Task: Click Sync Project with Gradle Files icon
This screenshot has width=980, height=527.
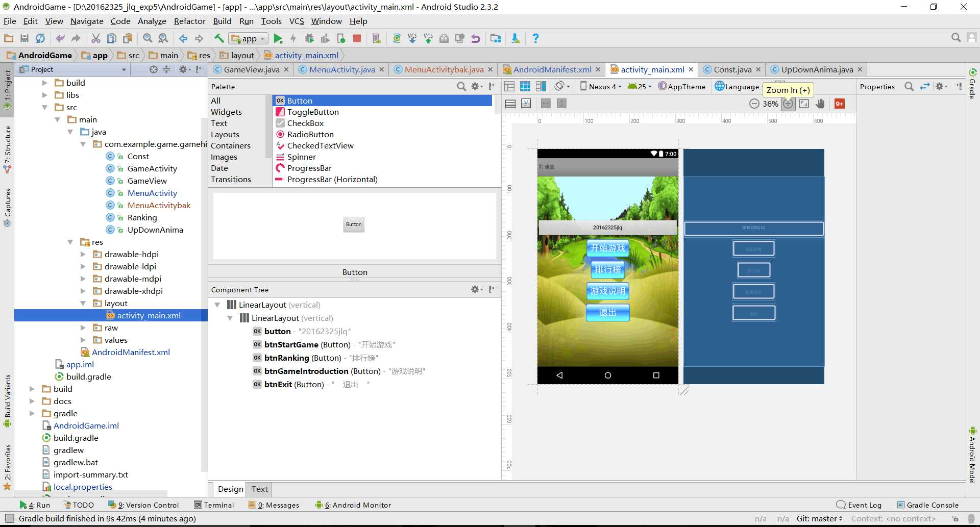Action: (x=397, y=38)
